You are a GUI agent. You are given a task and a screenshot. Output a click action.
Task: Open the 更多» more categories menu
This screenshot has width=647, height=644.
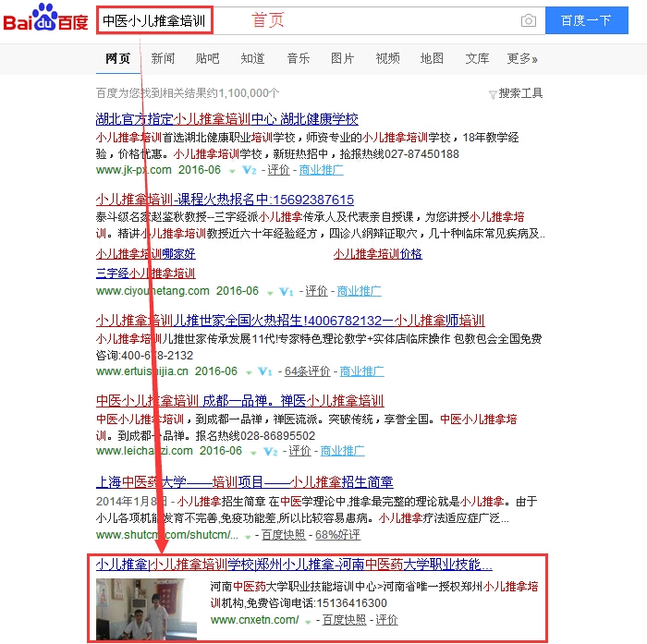(x=522, y=58)
